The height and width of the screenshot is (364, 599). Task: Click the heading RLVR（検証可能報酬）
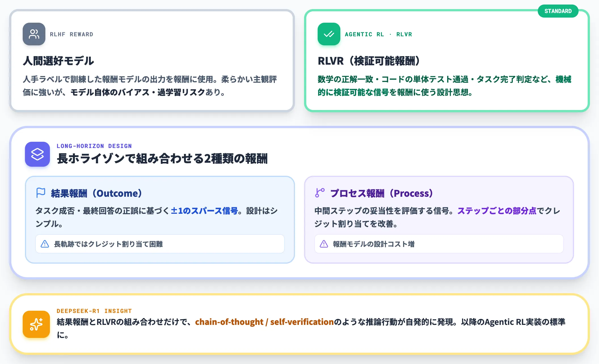coord(369,61)
